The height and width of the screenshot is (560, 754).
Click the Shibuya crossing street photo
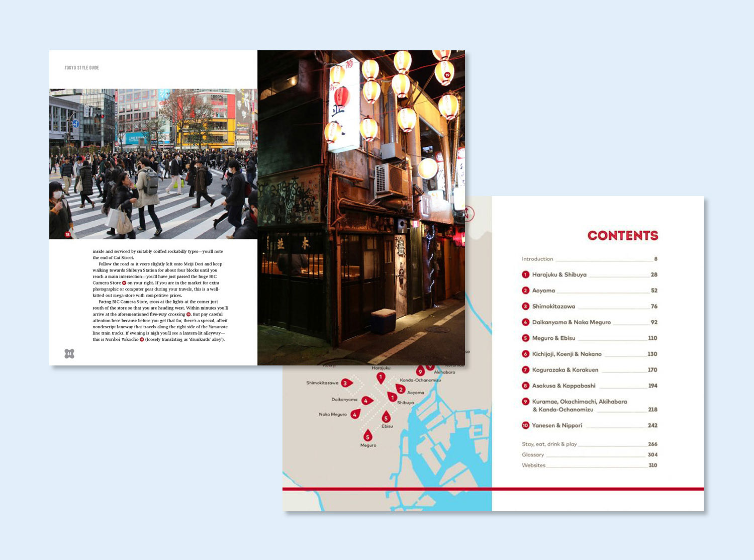153,164
